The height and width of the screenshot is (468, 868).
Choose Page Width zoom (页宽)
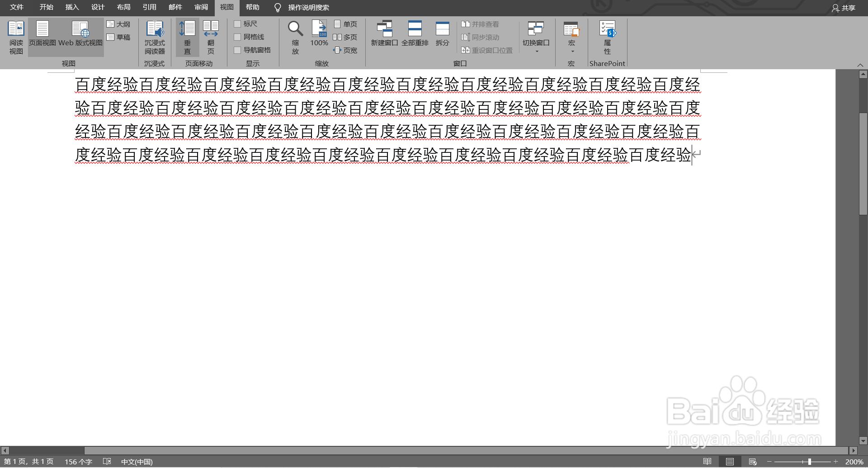click(x=345, y=50)
